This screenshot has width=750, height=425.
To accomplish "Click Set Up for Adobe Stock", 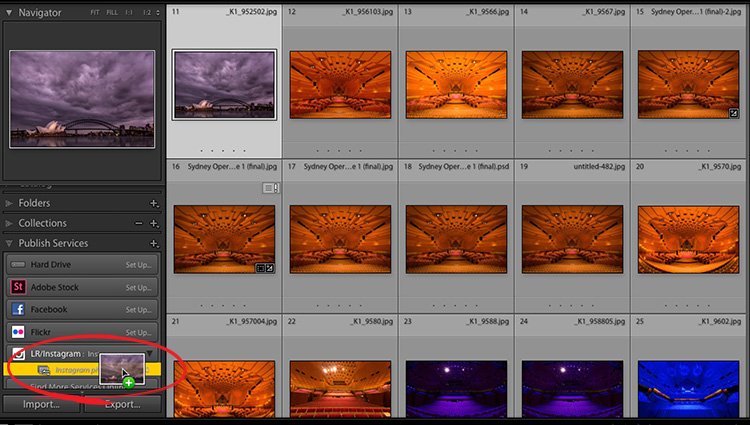I will pos(138,287).
